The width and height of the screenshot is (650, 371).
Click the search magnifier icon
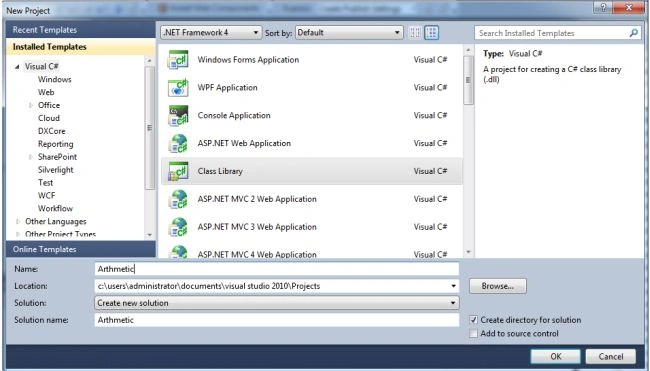coord(633,33)
